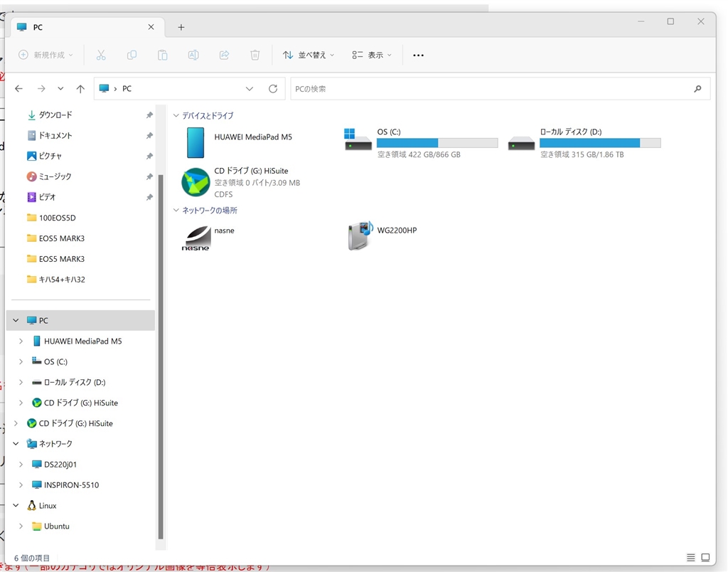Collapse the ネットワーク tree node
The height and width of the screenshot is (572, 728).
(x=16, y=444)
